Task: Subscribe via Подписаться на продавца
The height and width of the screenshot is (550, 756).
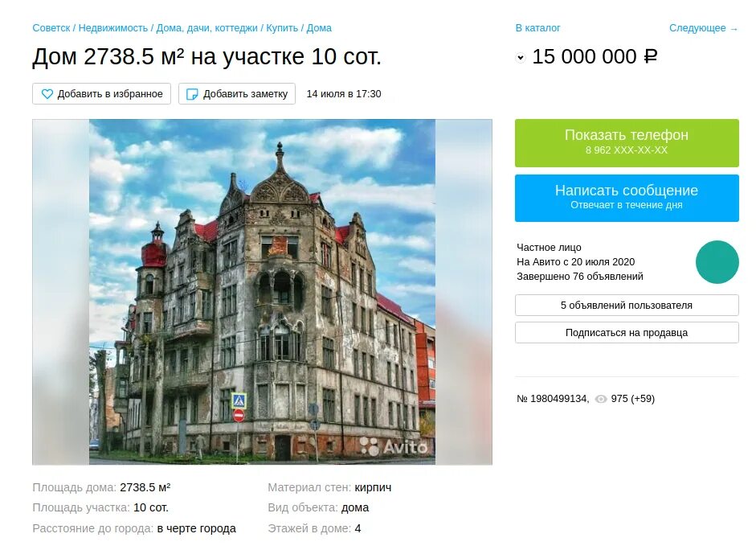Action: click(627, 333)
